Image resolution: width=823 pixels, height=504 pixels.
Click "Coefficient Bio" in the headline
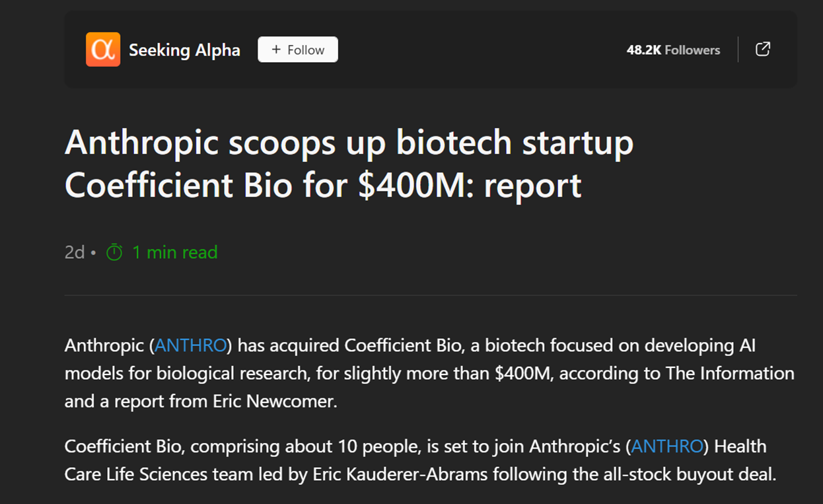pyautogui.click(x=178, y=186)
